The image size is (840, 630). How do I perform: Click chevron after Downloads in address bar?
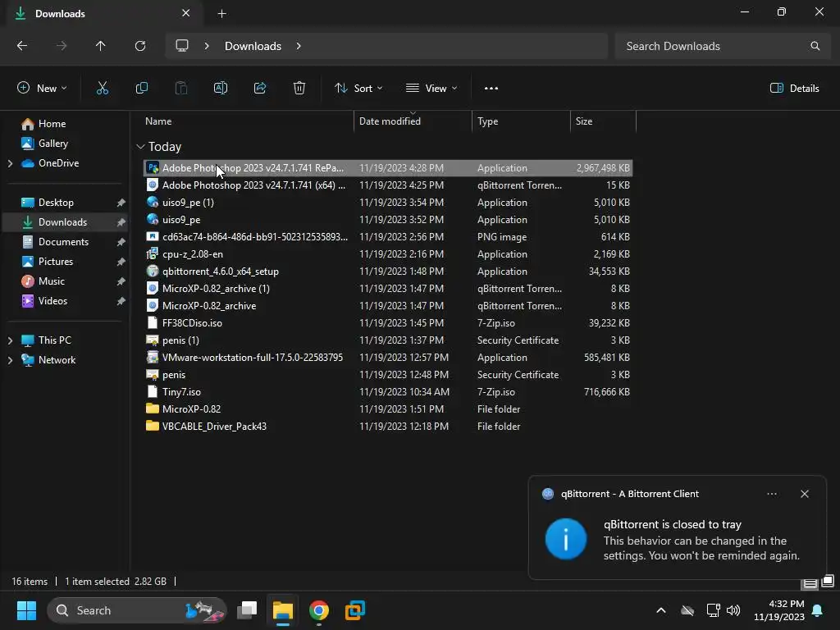coord(299,46)
